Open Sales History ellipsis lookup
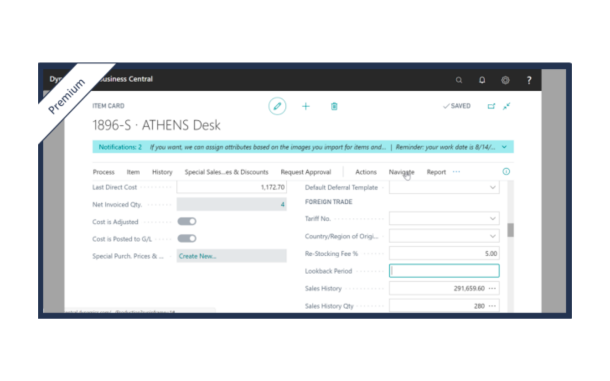Screen dimensions: 610x381 click(492, 288)
